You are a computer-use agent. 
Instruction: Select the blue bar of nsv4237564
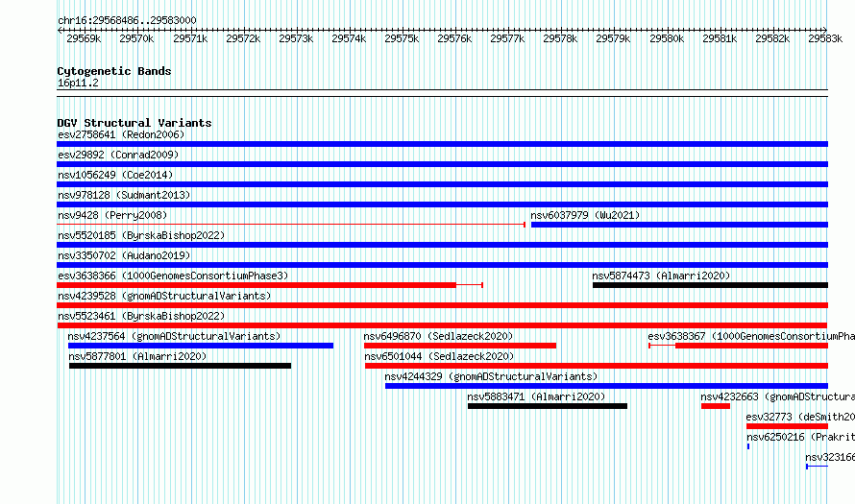point(201,346)
